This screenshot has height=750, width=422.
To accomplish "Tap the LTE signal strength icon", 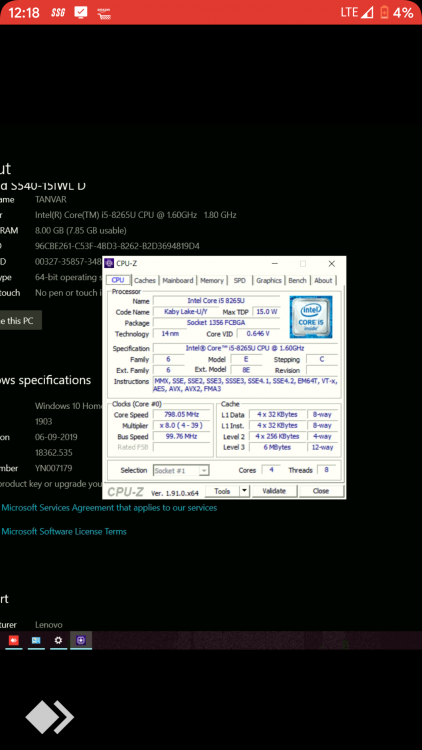I will pyautogui.click(x=367, y=12).
